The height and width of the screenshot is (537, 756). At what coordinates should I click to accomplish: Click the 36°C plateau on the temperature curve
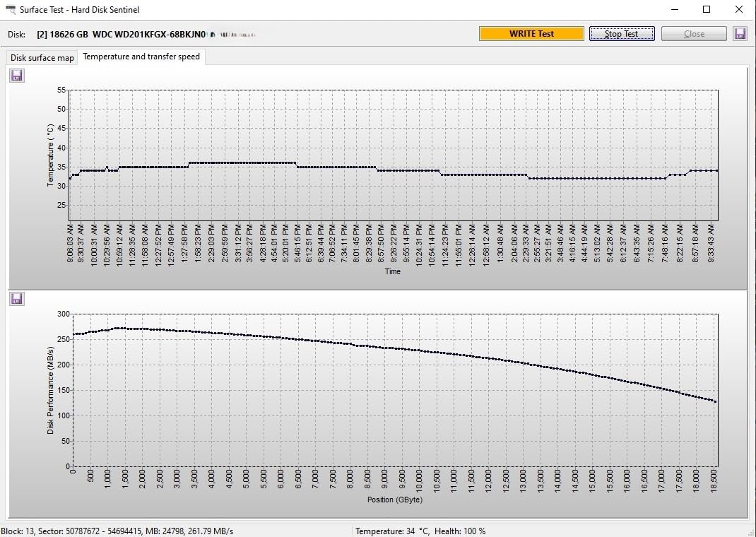[240, 163]
